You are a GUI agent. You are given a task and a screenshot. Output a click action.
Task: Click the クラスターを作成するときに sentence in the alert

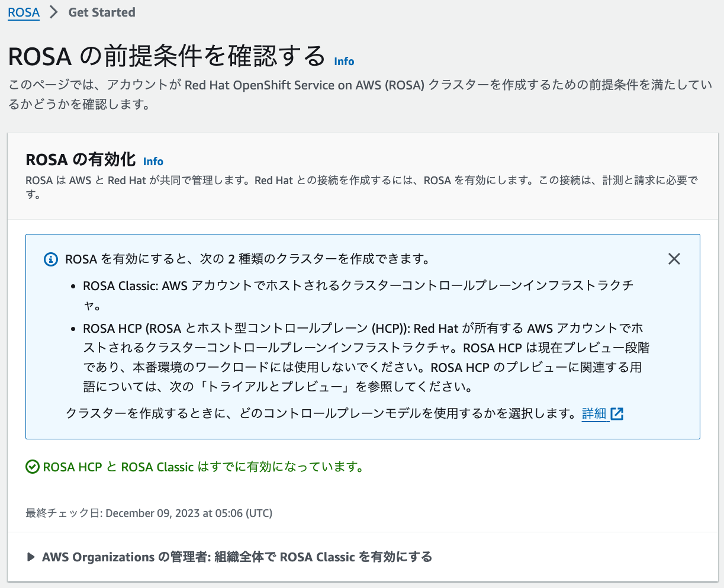tap(321, 414)
